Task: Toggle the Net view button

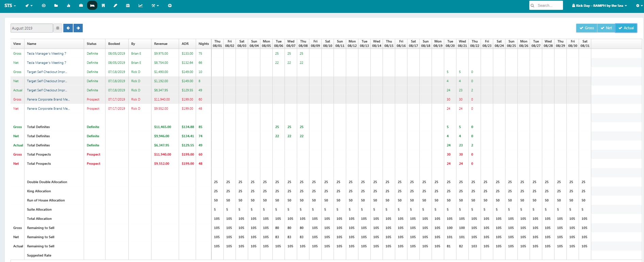Action: tap(606, 28)
